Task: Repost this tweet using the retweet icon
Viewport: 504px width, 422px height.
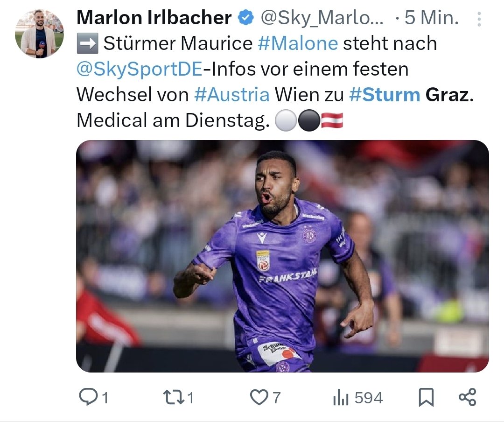Action: tap(174, 397)
